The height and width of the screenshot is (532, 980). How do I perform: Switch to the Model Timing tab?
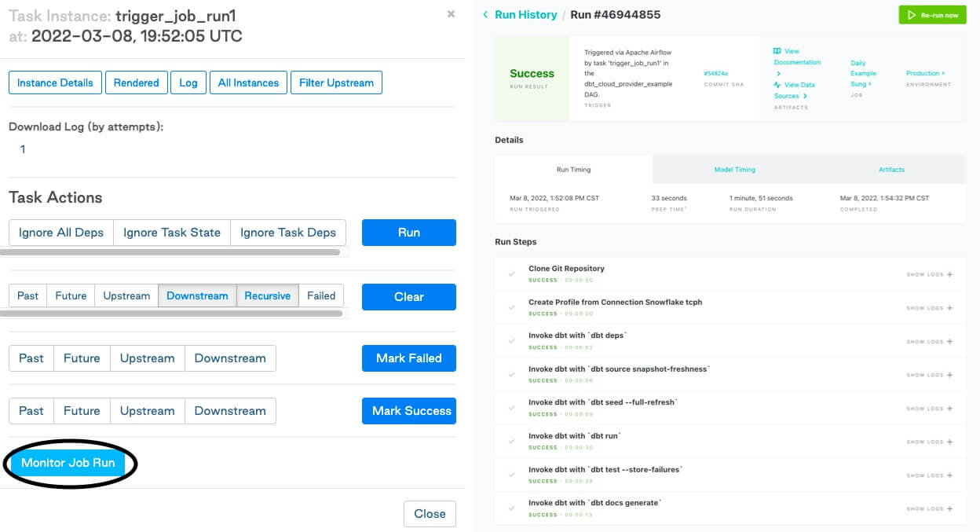pos(734,170)
